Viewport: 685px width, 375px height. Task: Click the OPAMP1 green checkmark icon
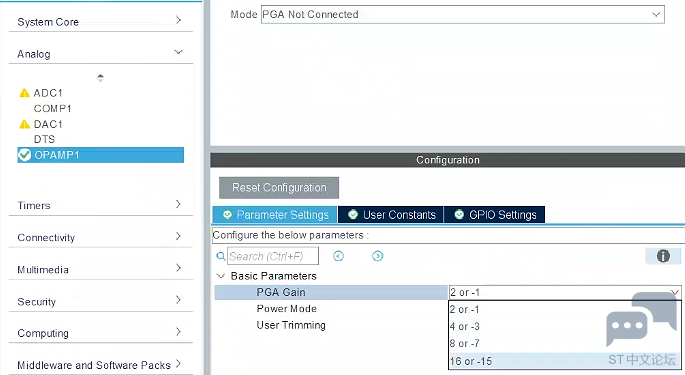[24, 155]
